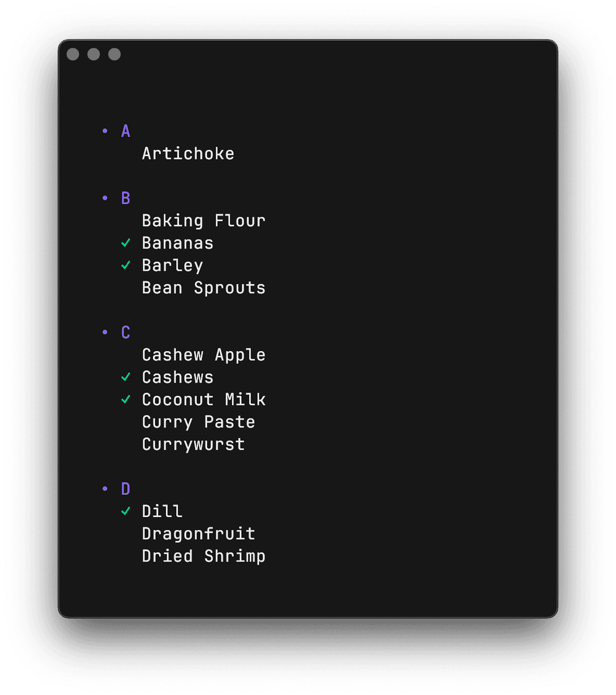The image size is (616, 695).
Task: Click the green checkmark beside Bananas
Action: coord(126,243)
